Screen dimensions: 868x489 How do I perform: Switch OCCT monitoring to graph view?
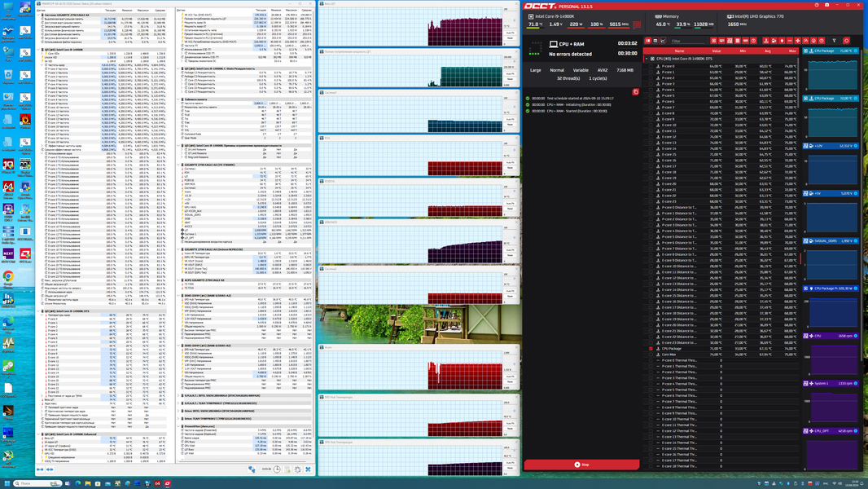(663, 41)
